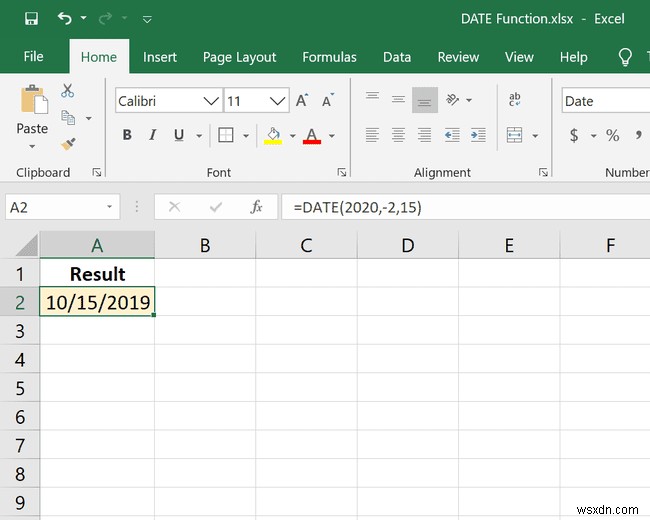Open Alignment settings dialog launcher
650x520 pixels.
click(x=543, y=172)
